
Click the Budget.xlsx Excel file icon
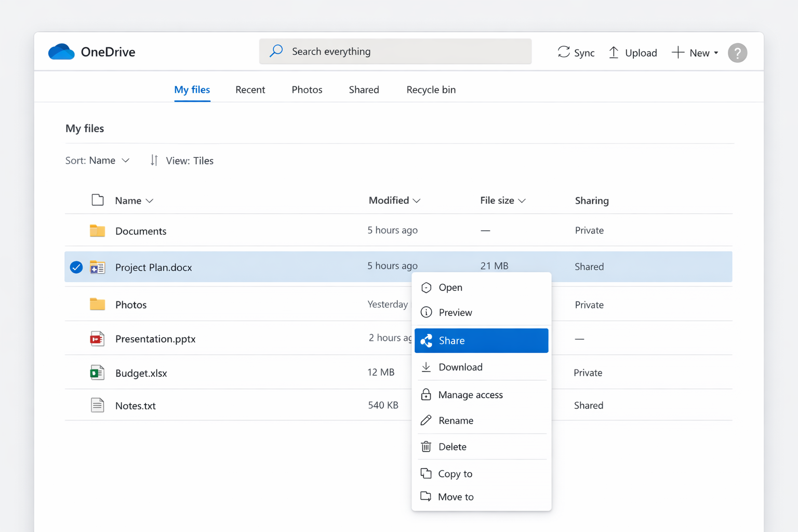97,373
